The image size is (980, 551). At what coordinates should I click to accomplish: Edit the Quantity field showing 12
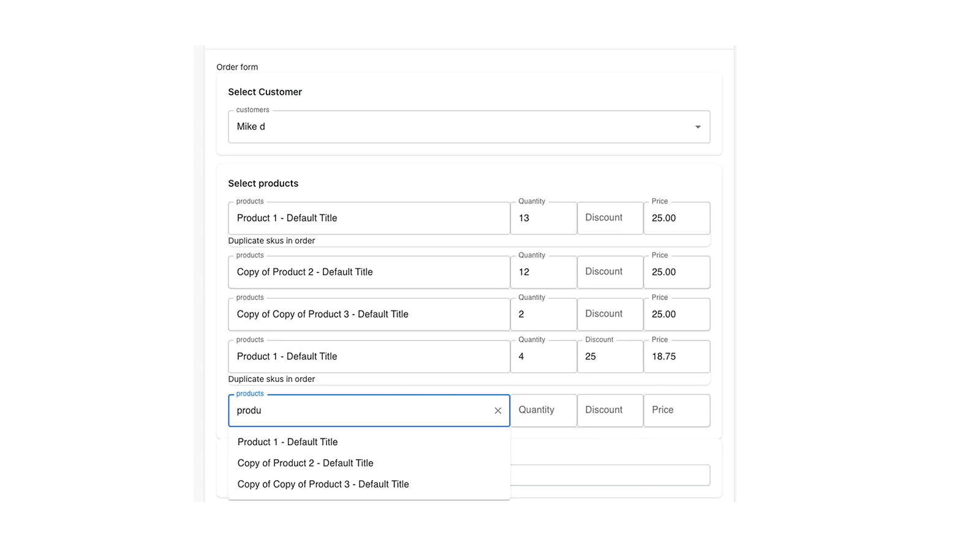tap(544, 272)
